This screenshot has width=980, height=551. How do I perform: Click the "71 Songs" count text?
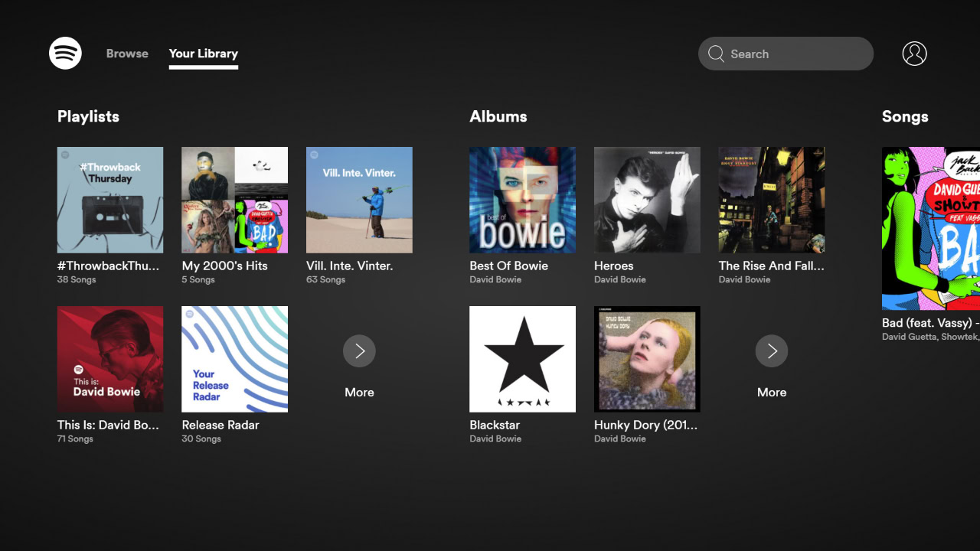pyautogui.click(x=75, y=439)
